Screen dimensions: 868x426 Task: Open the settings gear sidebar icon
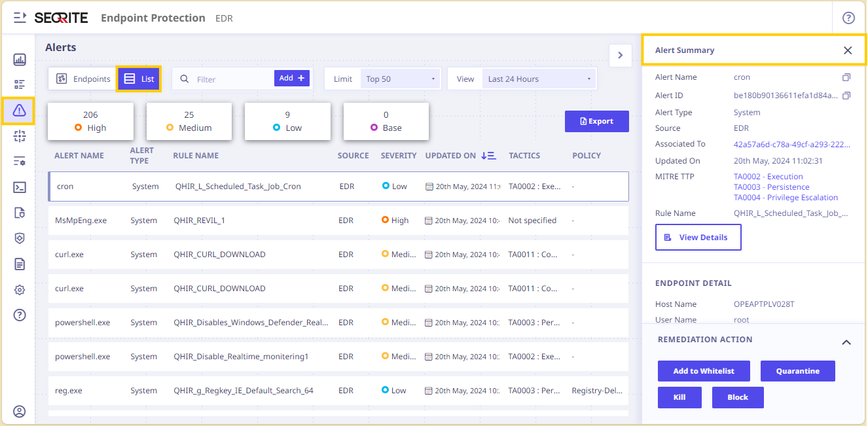(x=20, y=289)
